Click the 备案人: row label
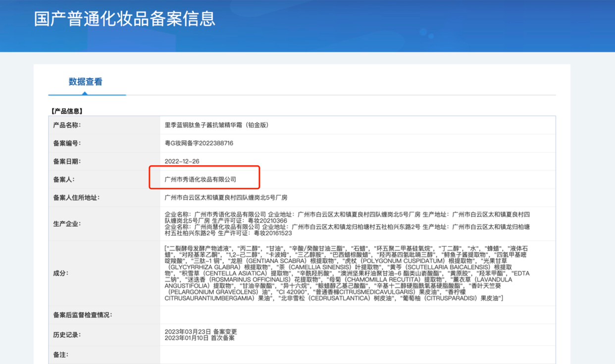 pyautogui.click(x=64, y=179)
